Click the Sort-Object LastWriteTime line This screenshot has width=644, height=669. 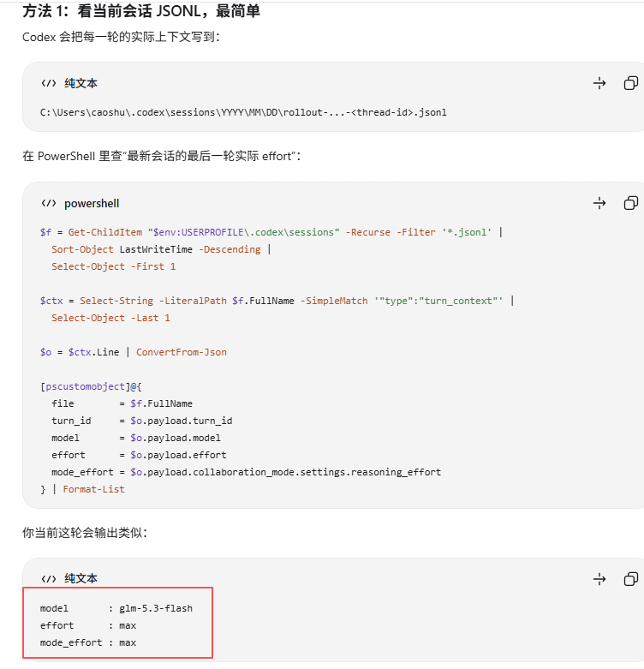161,249
